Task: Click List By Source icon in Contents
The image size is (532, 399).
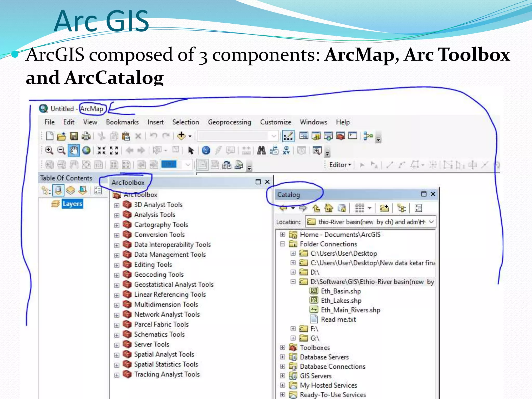Action: (58, 191)
